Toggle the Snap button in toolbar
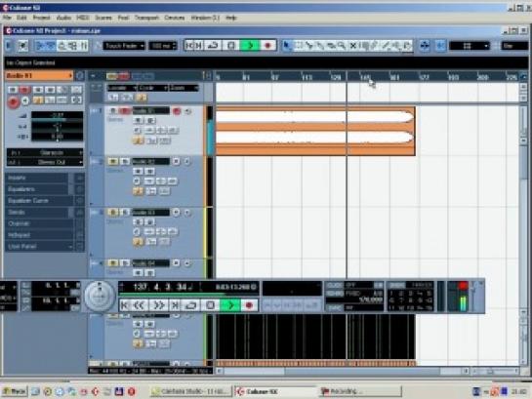Screen dimensions: 532x399 pos(440,46)
